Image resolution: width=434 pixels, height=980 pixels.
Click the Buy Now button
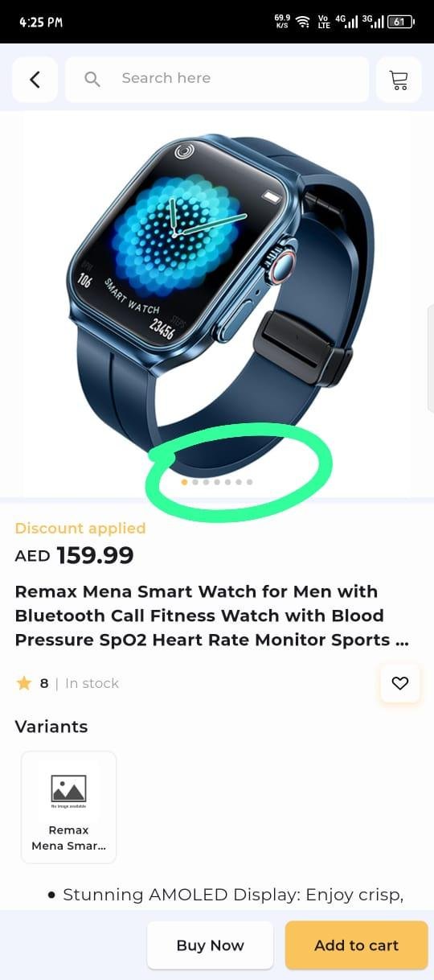coord(210,945)
